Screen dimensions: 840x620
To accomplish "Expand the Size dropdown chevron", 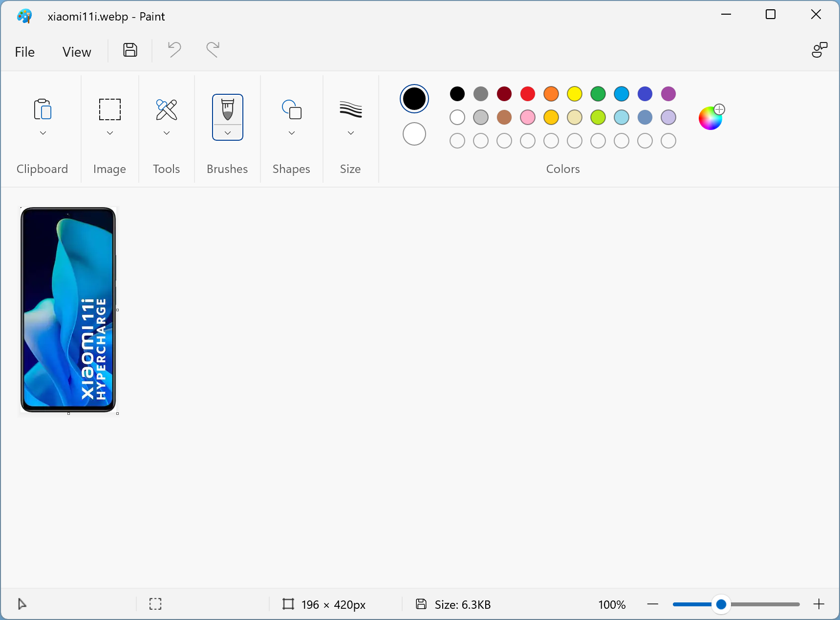I will 351,133.
